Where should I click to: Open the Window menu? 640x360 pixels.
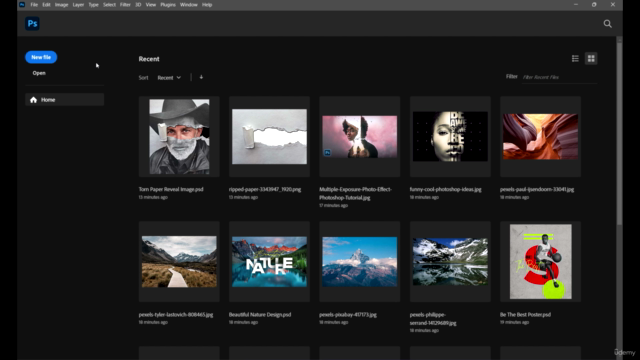tap(189, 4)
